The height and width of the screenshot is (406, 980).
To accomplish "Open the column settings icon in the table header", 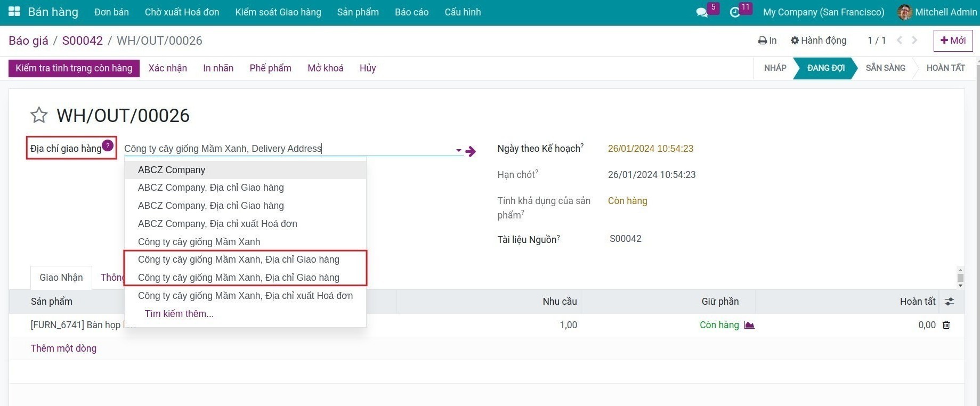I will [949, 302].
